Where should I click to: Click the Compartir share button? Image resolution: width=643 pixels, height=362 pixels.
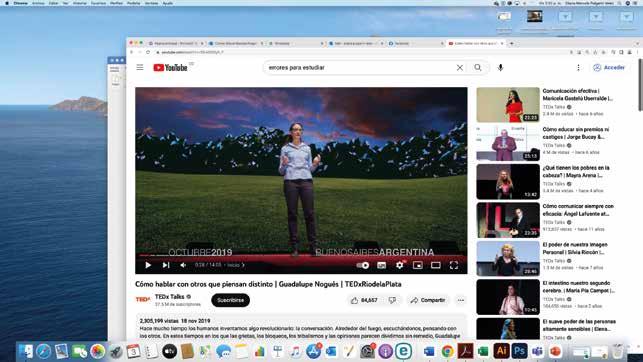click(x=428, y=301)
